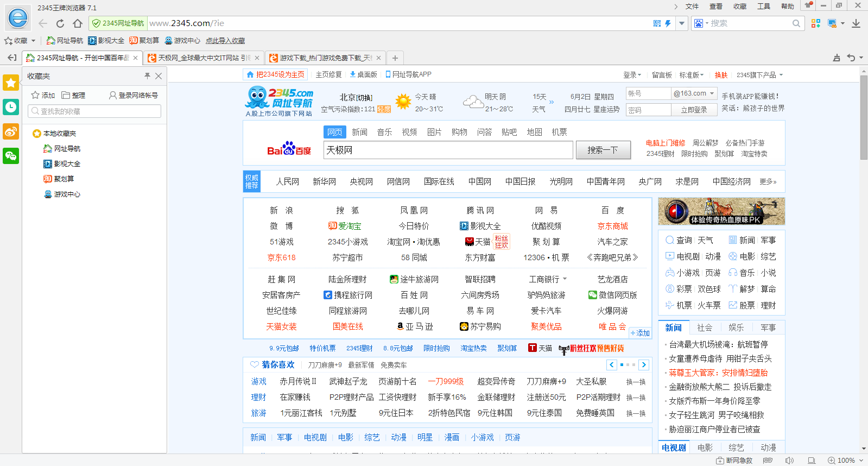This screenshot has height=466, width=868.
Task: Expand the 登录 dropdown on page
Action: (x=632, y=75)
